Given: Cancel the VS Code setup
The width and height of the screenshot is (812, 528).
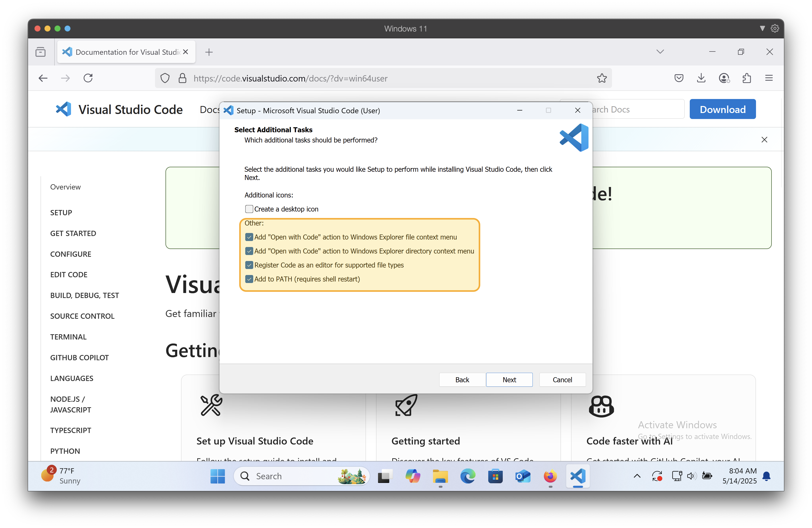Looking at the screenshot, I should point(562,379).
